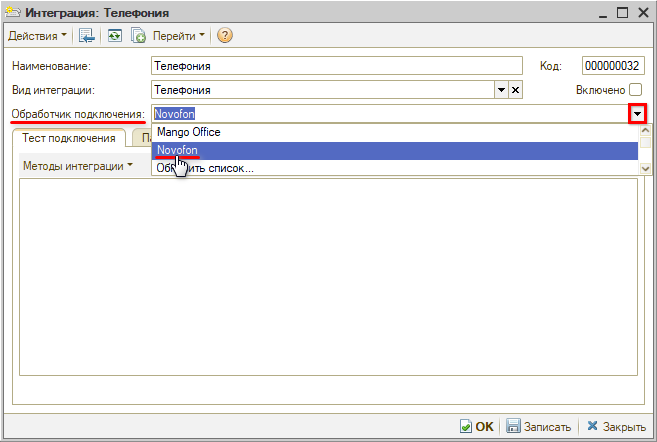This screenshot has height=442, width=657.
Task: Open help with the question mark icon
Action: point(225,36)
